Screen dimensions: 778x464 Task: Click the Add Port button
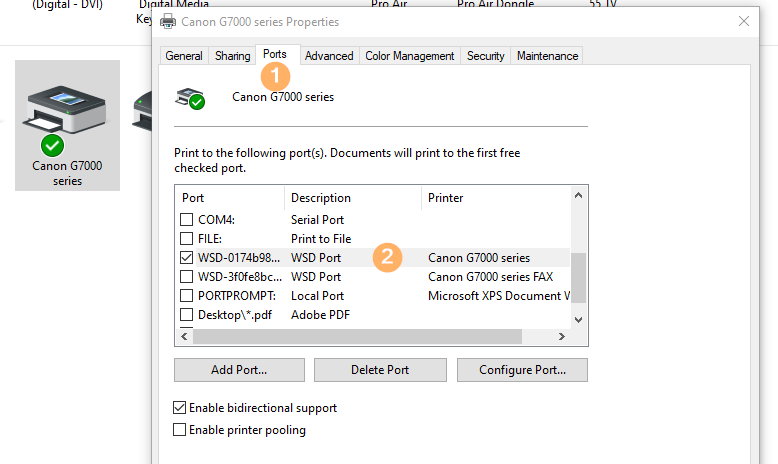point(239,370)
